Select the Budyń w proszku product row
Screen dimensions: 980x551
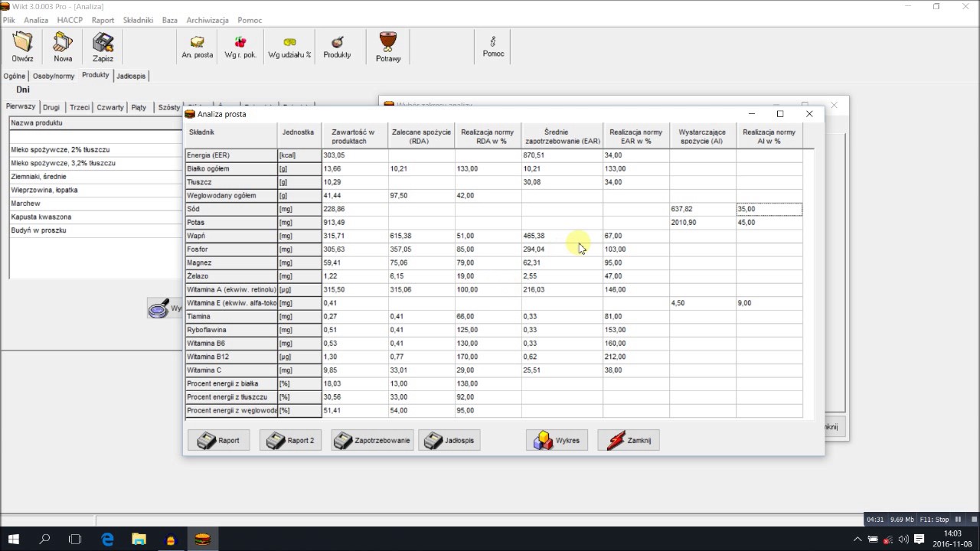click(x=96, y=230)
